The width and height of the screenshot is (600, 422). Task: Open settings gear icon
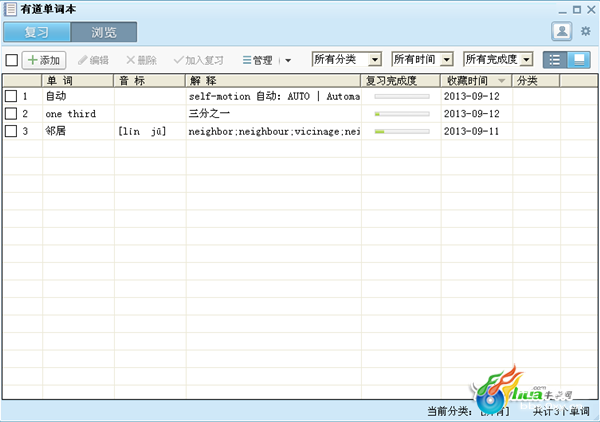[585, 31]
